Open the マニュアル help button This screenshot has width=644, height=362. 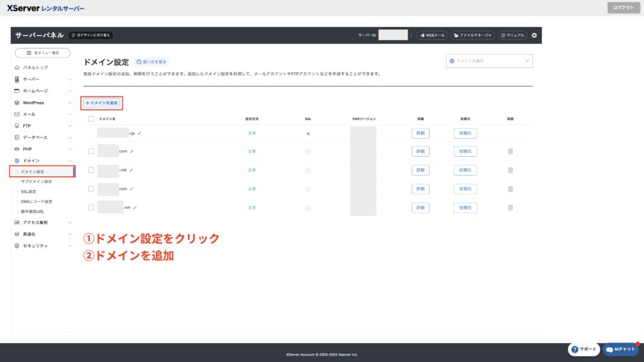[x=513, y=35]
